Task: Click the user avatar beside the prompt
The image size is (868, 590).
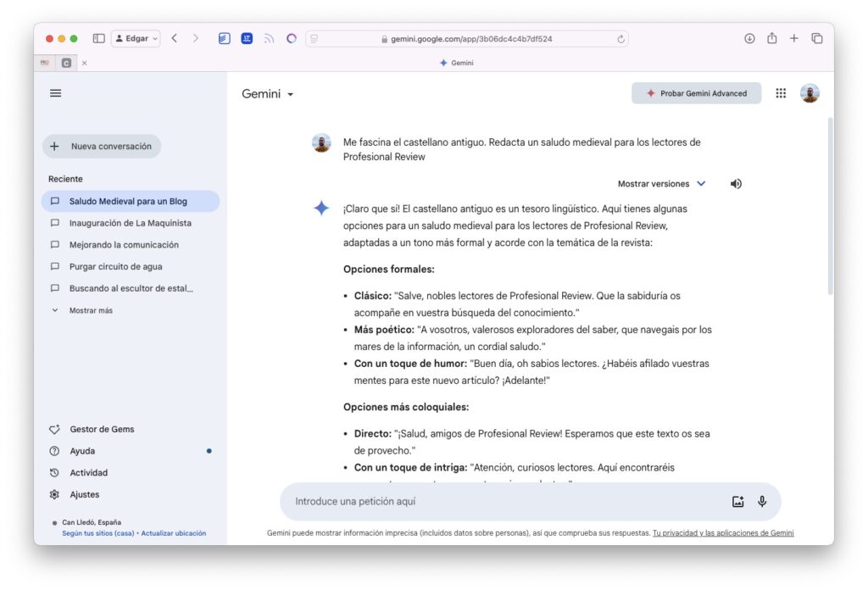Action: [321, 142]
